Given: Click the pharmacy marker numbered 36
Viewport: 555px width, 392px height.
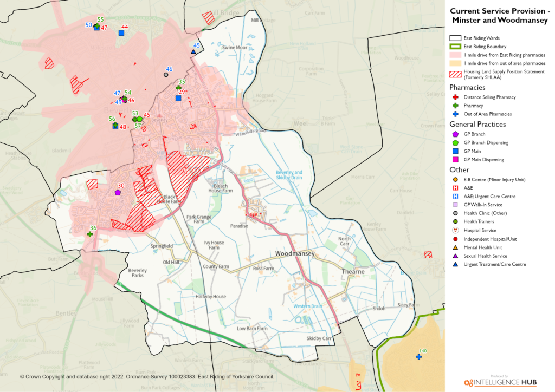Looking at the screenshot, I should point(90,234).
